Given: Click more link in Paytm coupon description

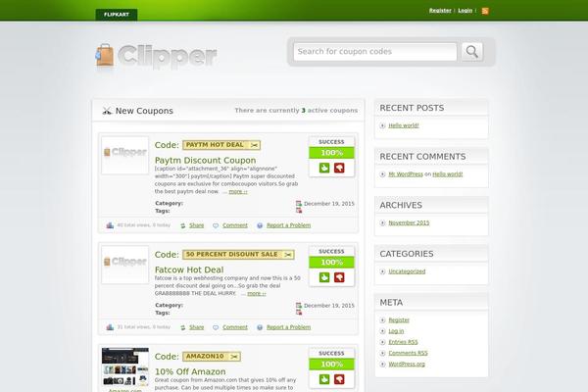Looking at the screenshot, I should pos(238,192).
